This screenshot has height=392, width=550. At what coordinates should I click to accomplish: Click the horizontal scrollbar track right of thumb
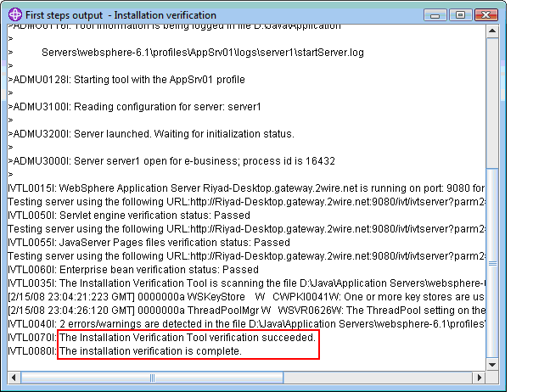point(378,378)
